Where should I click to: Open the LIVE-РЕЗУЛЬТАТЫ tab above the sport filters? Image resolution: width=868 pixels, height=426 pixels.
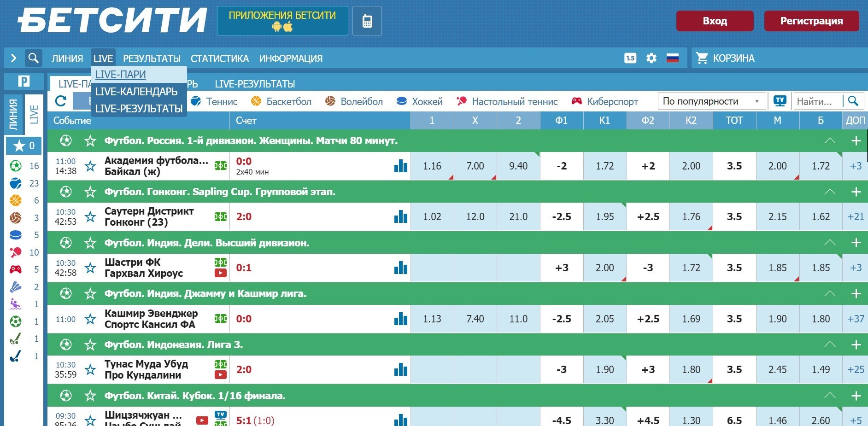255,84
